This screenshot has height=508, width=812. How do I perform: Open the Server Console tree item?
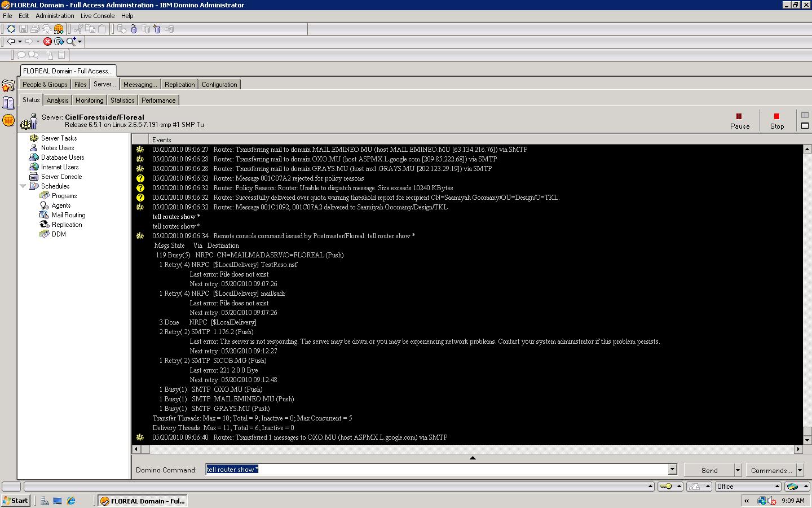61,177
